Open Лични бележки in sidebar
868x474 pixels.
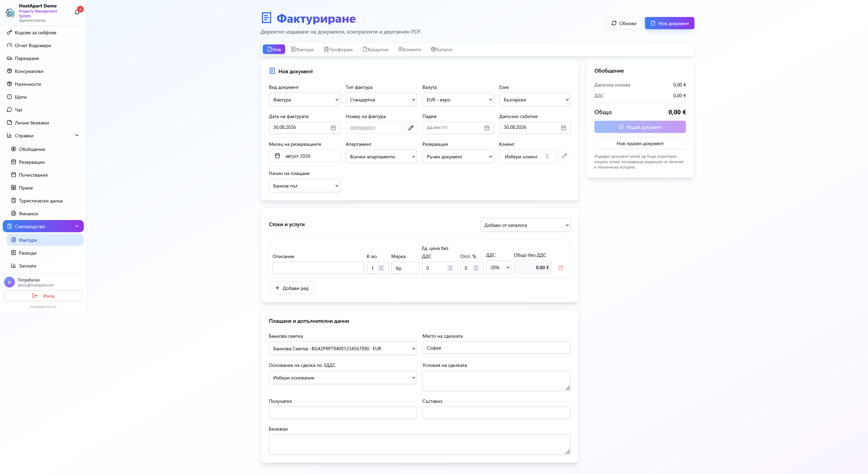(x=43, y=123)
